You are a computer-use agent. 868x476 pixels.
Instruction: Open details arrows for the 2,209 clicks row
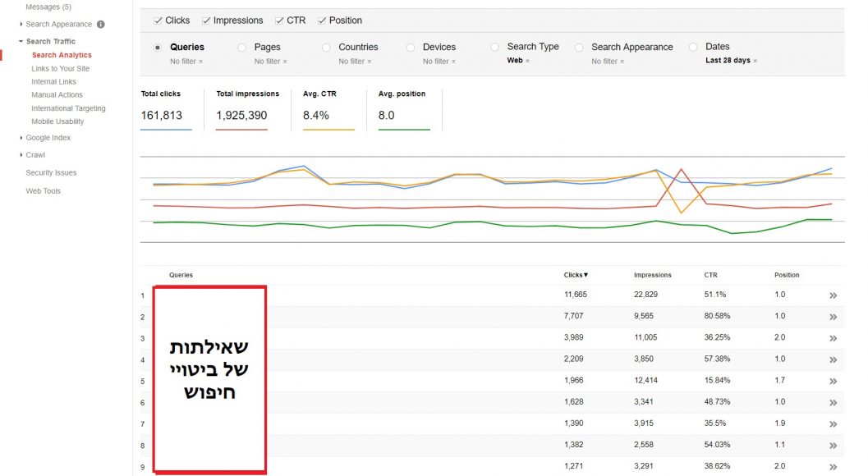pos(833,359)
